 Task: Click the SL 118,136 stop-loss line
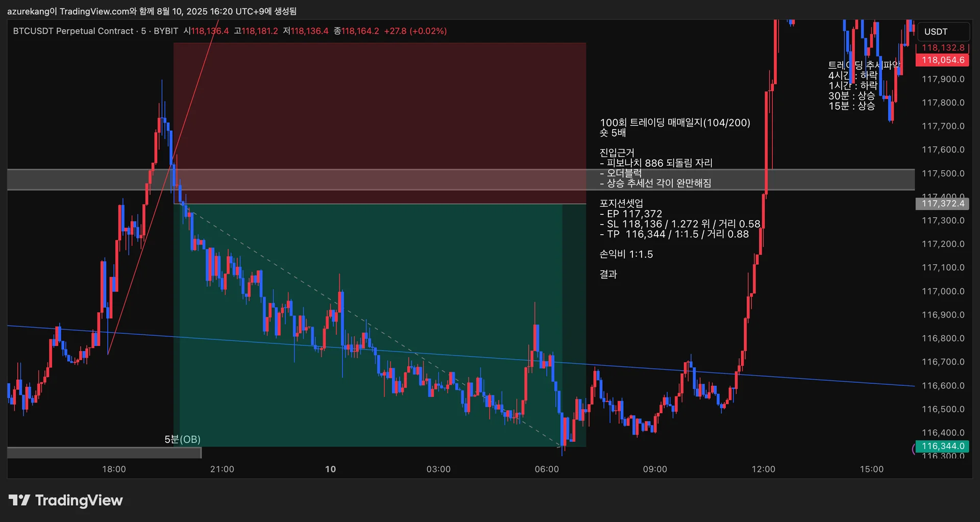click(x=680, y=224)
